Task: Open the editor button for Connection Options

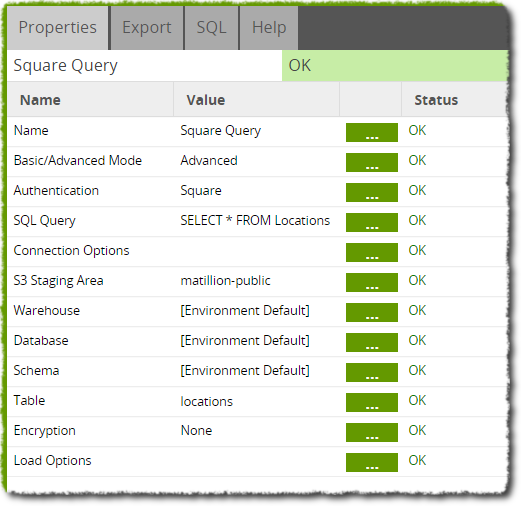Action: point(372,252)
